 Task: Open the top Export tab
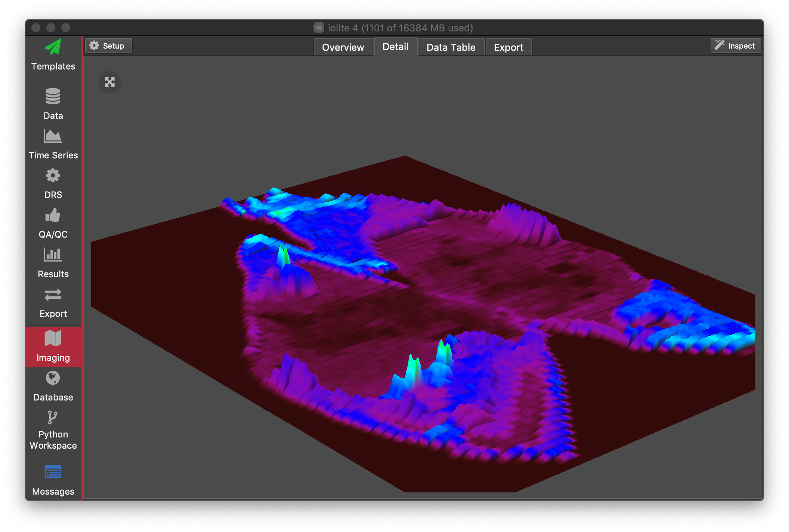point(508,47)
